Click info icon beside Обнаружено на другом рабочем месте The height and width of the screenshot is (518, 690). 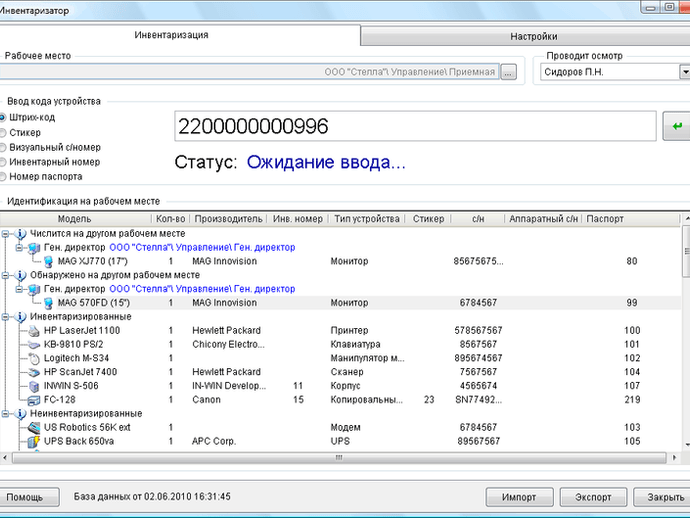20,276
